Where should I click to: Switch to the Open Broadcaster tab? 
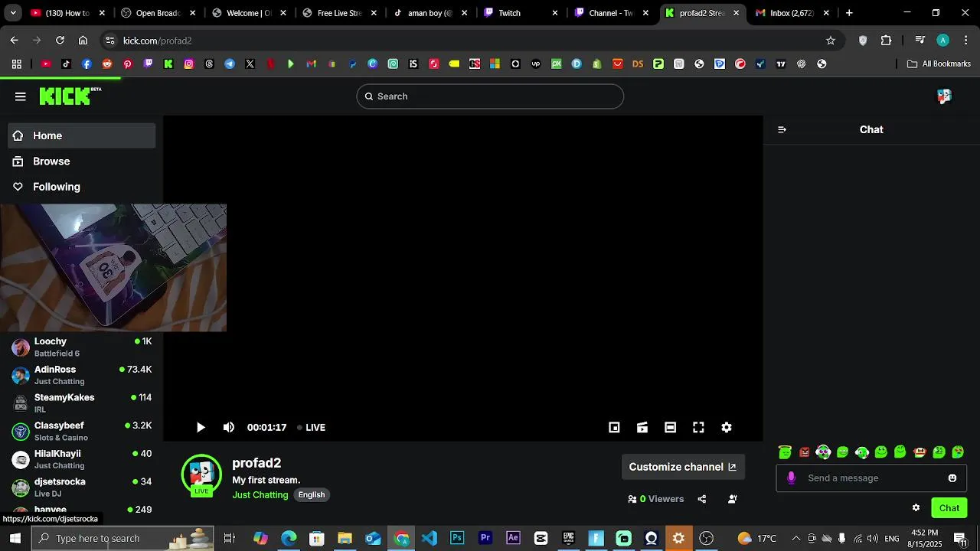tap(158, 13)
